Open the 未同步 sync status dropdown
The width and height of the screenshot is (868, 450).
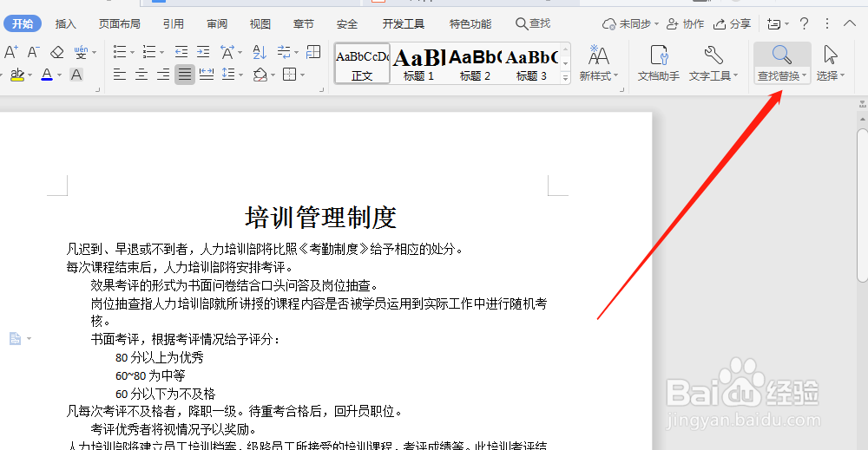pos(630,23)
